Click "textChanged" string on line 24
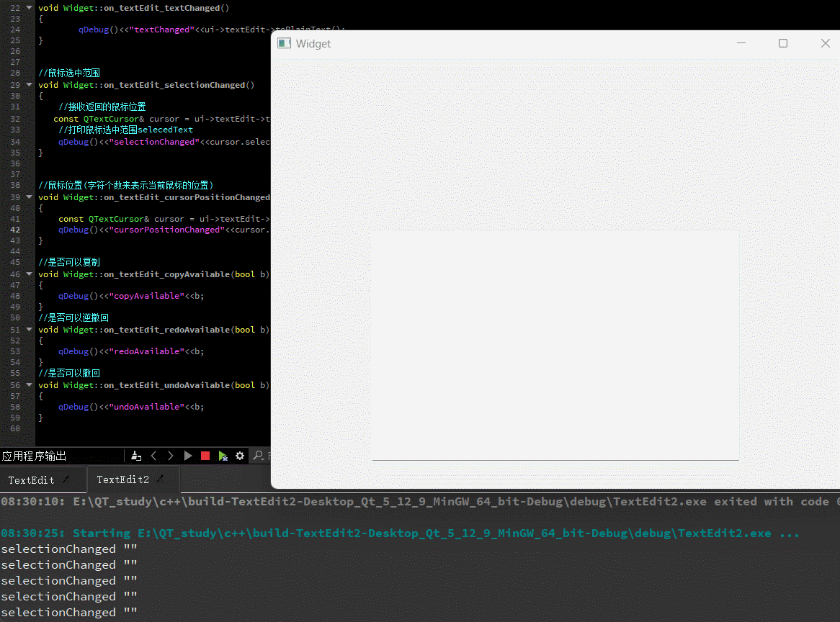This screenshot has height=622, width=840. (x=162, y=30)
